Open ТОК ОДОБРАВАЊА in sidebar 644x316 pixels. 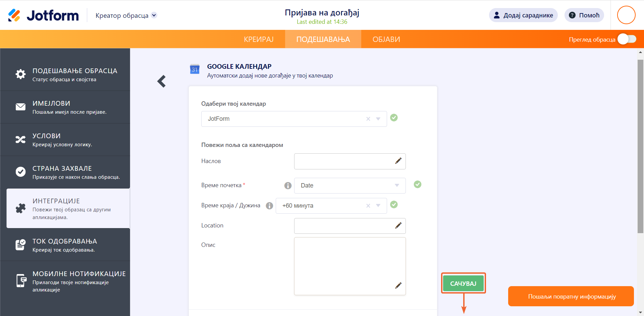click(x=65, y=245)
